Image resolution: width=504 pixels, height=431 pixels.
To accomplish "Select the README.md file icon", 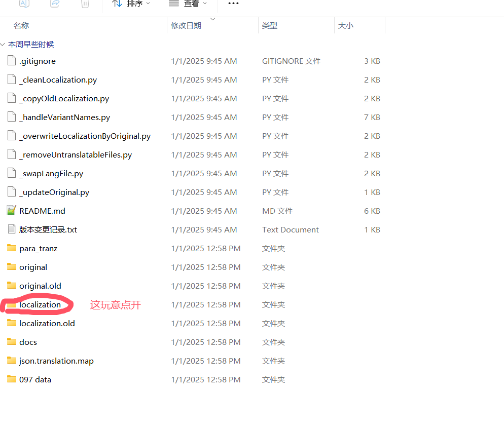I will point(12,211).
